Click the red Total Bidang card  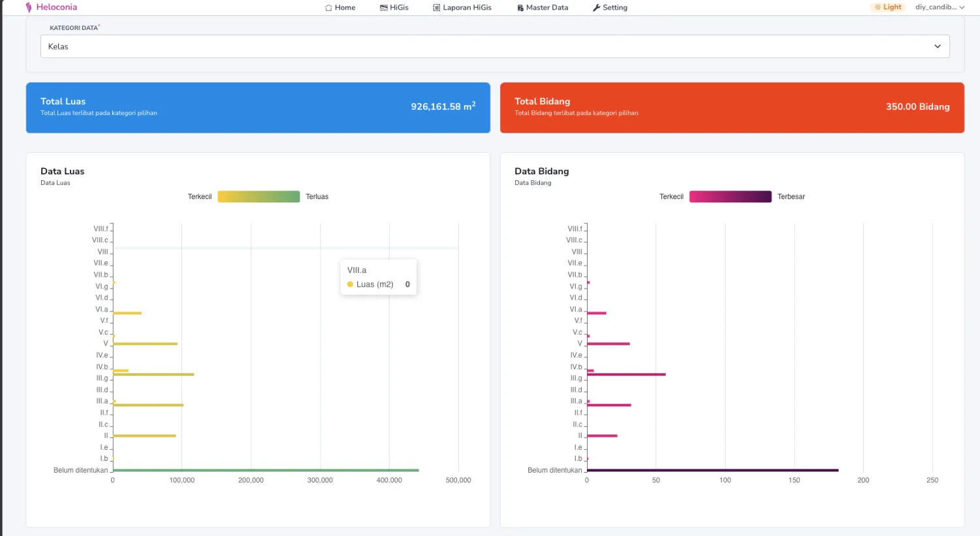click(731, 108)
